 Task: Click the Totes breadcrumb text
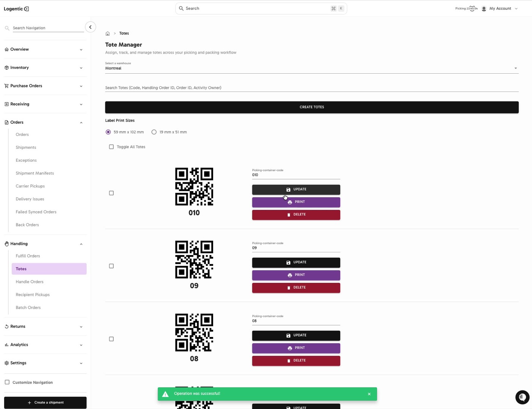coord(124,33)
